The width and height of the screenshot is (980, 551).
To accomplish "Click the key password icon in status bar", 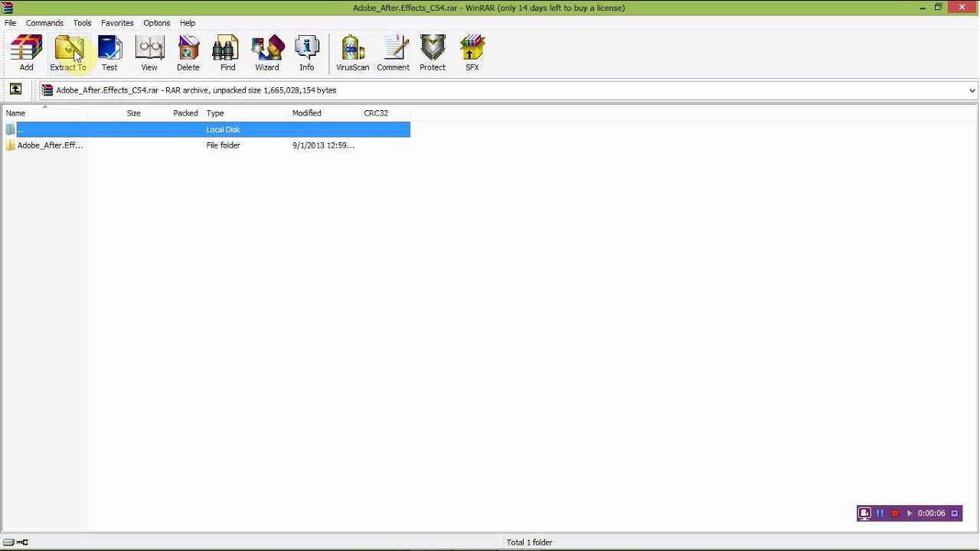I will pyautogui.click(x=23, y=543).
